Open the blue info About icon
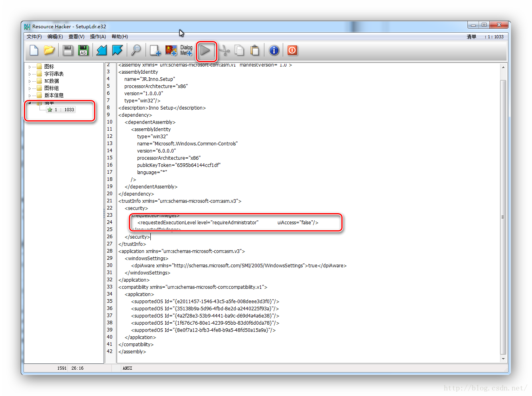Screen dimensions: 532x396 point(274,50)
